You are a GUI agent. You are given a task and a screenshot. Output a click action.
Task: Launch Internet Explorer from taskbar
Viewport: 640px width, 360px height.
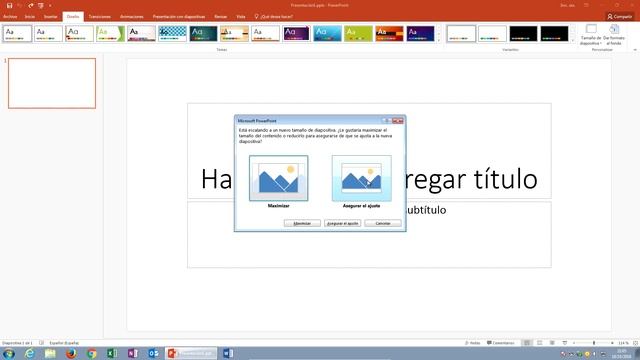(x=29, y=353)
